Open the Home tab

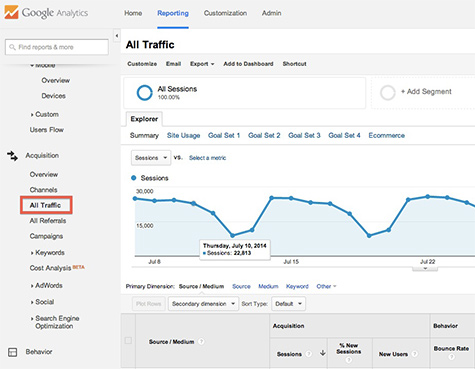(133, 13)
